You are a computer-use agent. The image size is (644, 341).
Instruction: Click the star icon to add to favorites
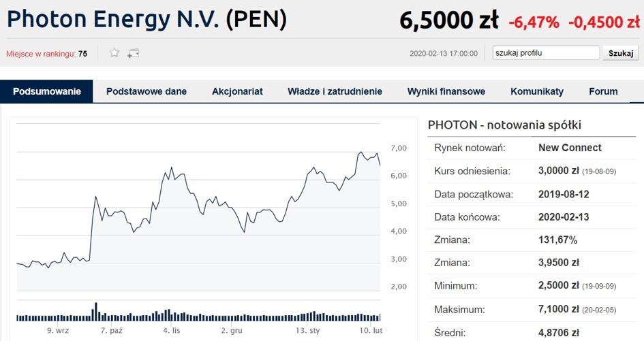pyautogui.click(x=114, y=52)
